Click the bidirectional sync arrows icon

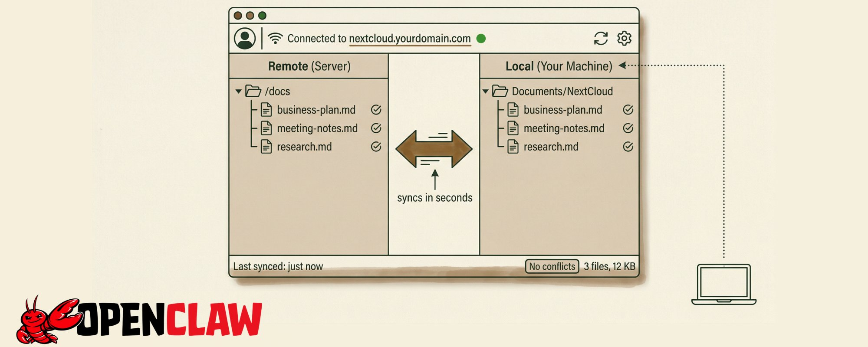[434, 149]
